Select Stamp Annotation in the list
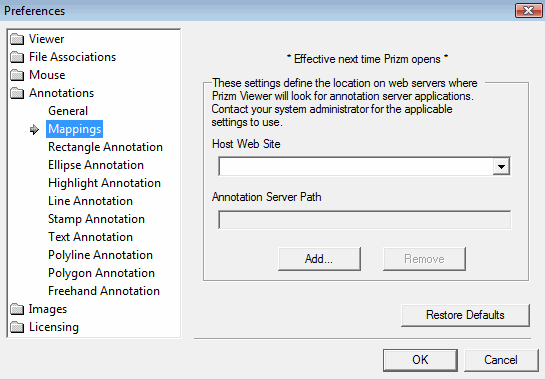Viewport: 545px width, 380px height. pos(96,219)
